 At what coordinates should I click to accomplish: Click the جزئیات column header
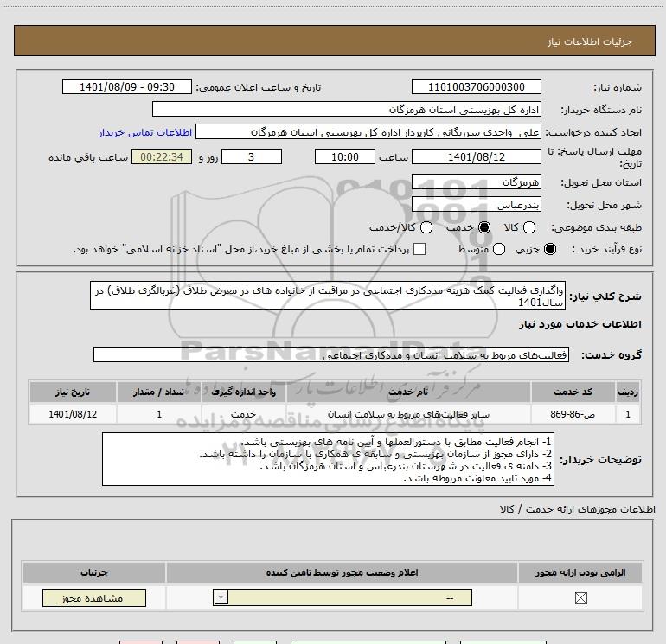point(94,572)
